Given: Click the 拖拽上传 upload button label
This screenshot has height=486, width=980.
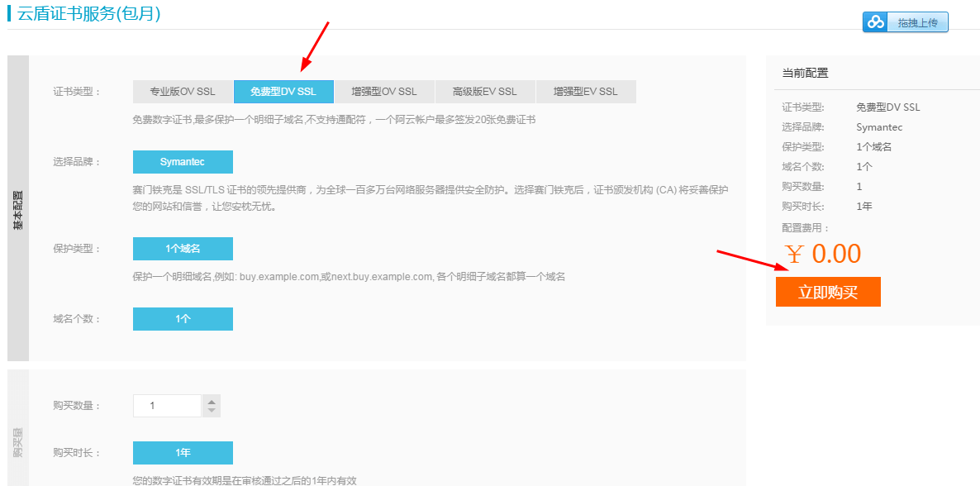Looking at the screenshot, I should 916,22.
